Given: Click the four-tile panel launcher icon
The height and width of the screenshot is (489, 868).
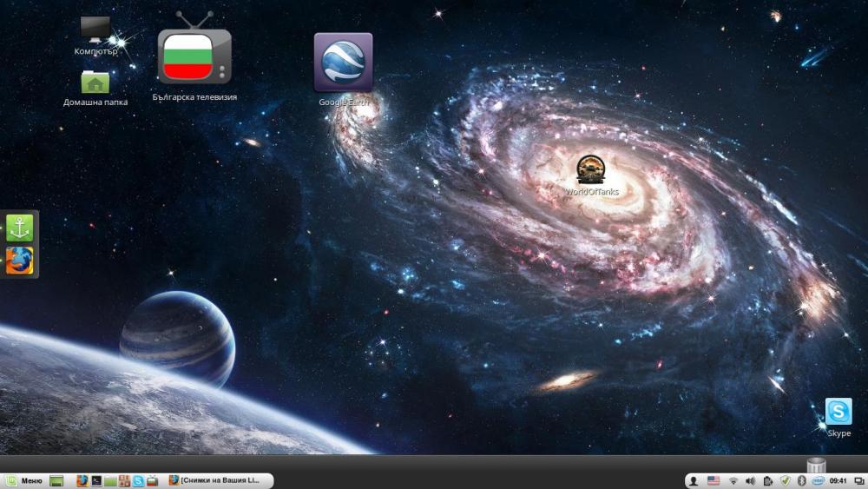Looking at the screenshot, I should [x=124, y=480].
